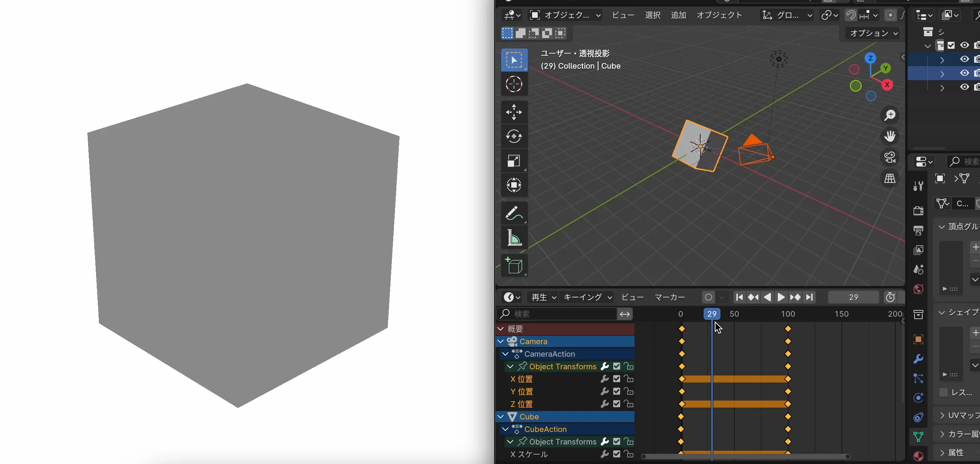This screenshot has width=980, height=464.
Task: Jump to previous keyframe
Action: 754,297
